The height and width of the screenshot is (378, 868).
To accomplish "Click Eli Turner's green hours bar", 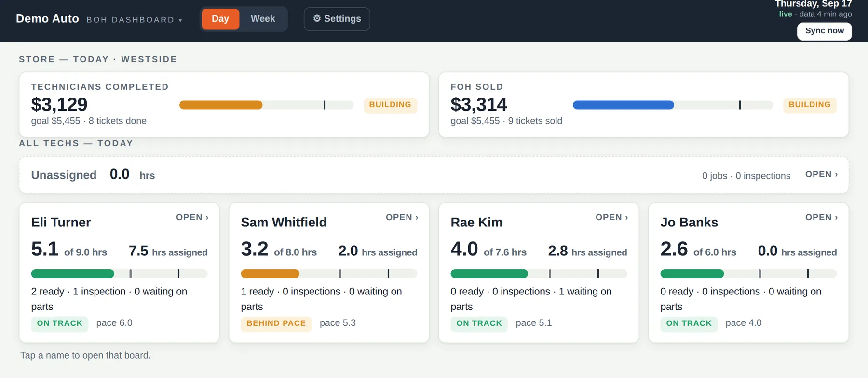I will click(73, 274).
